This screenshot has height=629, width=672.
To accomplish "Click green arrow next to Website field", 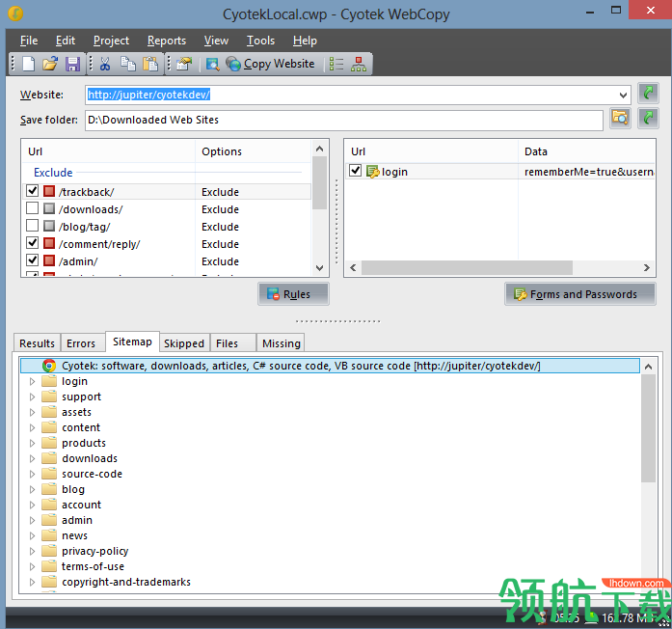I will 648,94.
